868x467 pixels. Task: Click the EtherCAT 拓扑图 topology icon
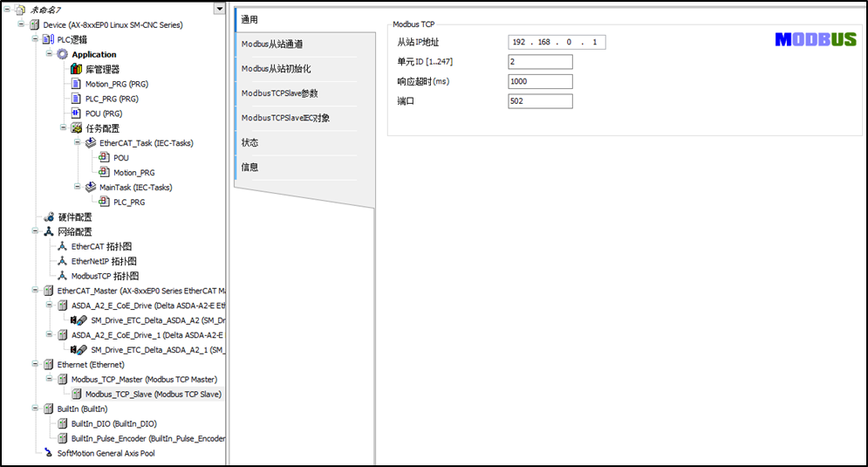pos(62,247)
